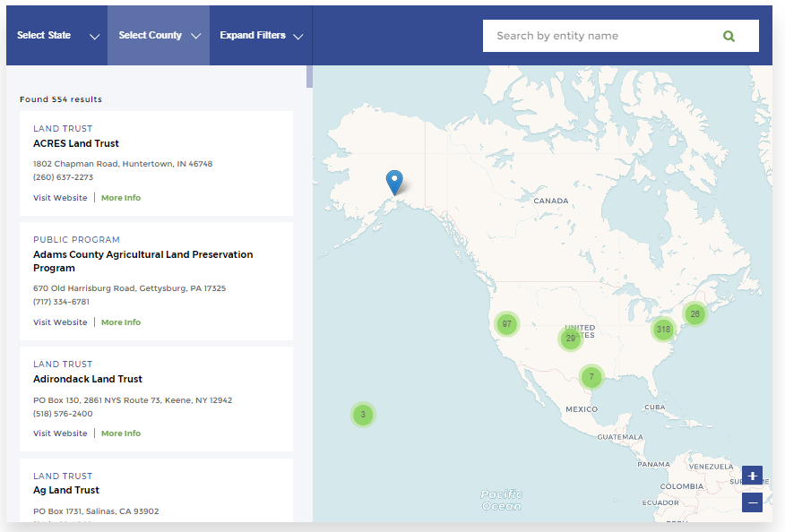This screenshot has width=785, height=532.
Task: Open the cluster marker showing 97
Action: [507, 323]
